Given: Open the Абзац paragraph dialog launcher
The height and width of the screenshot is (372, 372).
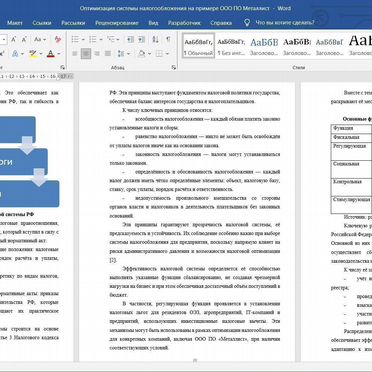Looking at the screenshot, I should point(174,67).
